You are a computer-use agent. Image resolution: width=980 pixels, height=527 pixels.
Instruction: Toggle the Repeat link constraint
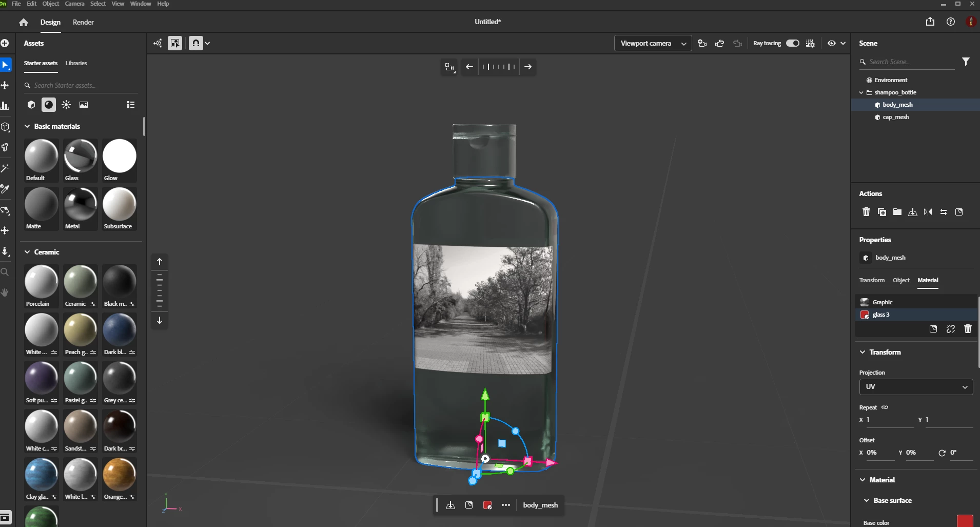click(885, 407)
